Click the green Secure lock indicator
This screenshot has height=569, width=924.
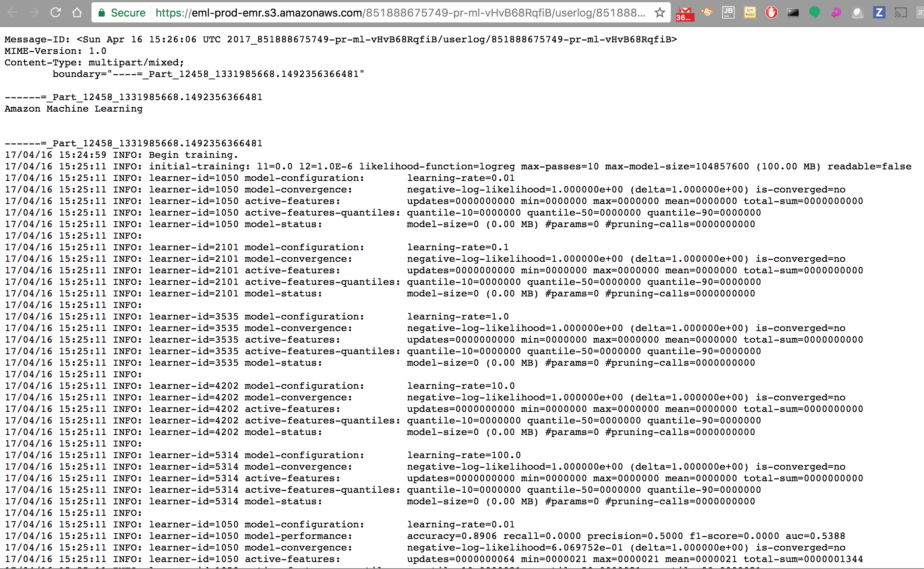tap(122, 13)
